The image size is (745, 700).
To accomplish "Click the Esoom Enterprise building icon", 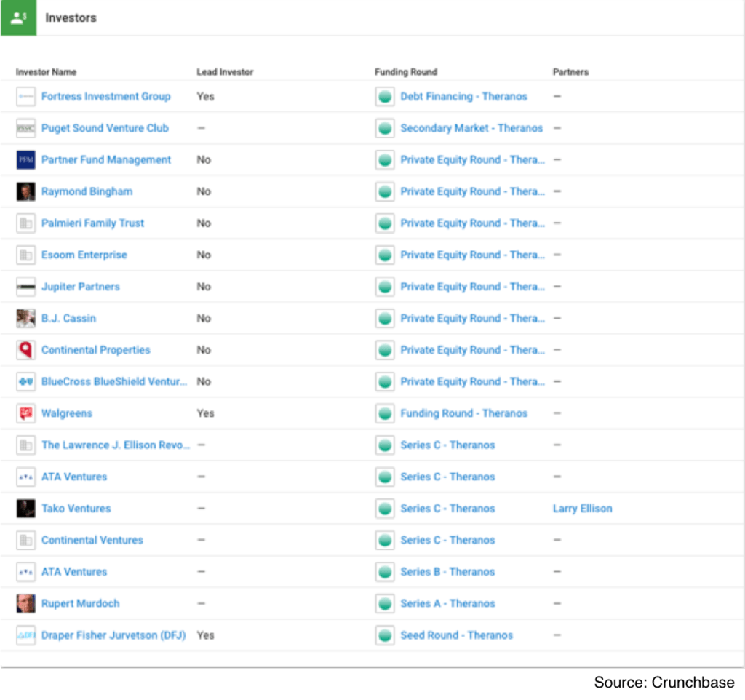I will (x=25, y=255).
